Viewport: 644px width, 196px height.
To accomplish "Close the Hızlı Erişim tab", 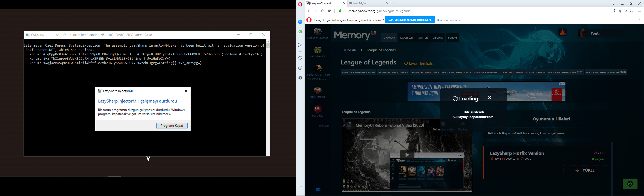I will tap(387, 3).
